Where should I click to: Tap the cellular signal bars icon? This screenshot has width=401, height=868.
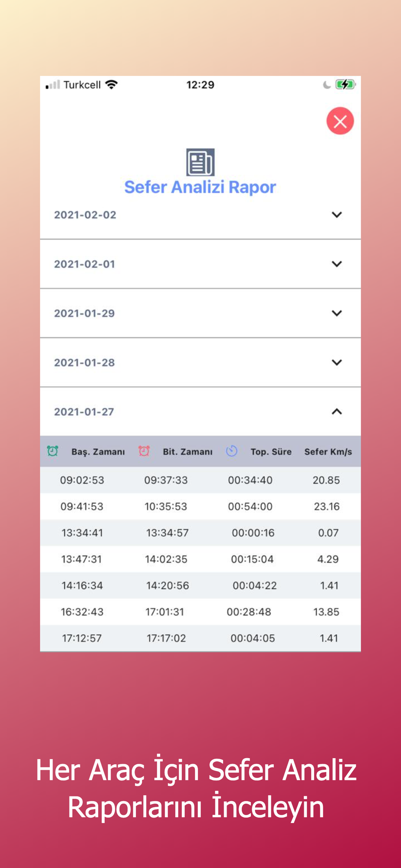click(53, 85)
